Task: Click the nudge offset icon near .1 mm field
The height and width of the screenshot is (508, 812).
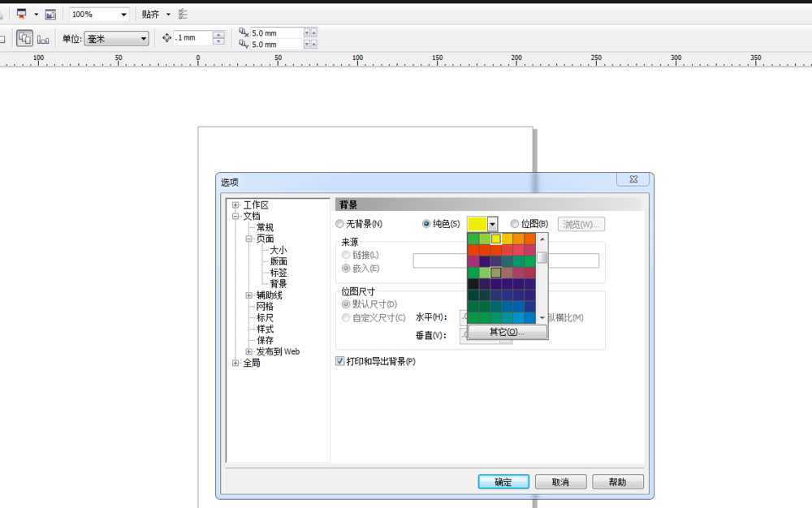Action: 167,37
